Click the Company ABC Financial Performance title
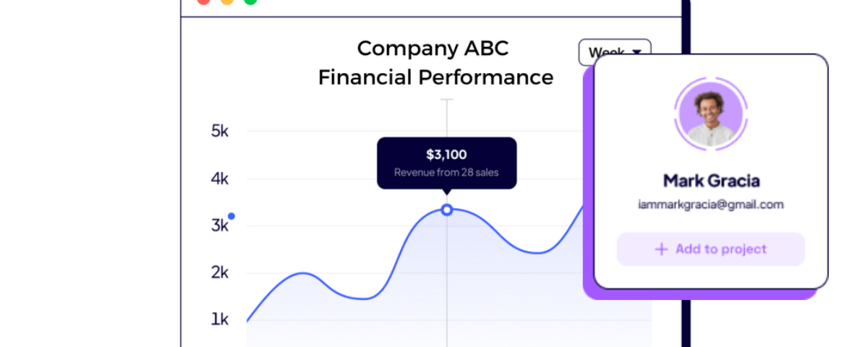 [x=435, y=63]
